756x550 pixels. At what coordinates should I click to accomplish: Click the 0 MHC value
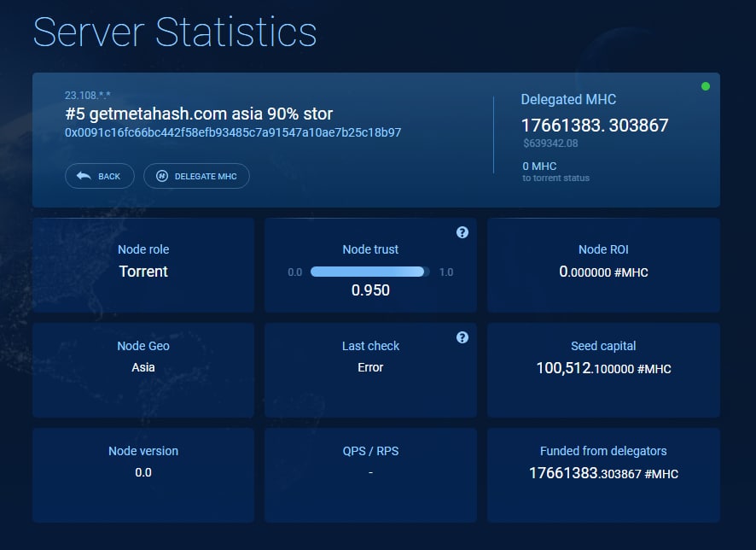(539, 166)
